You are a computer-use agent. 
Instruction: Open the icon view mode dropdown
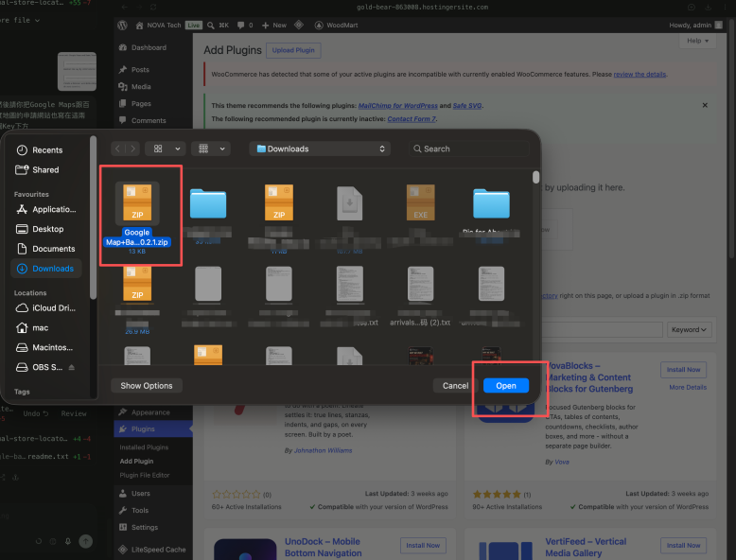click(x=165, y=149)
